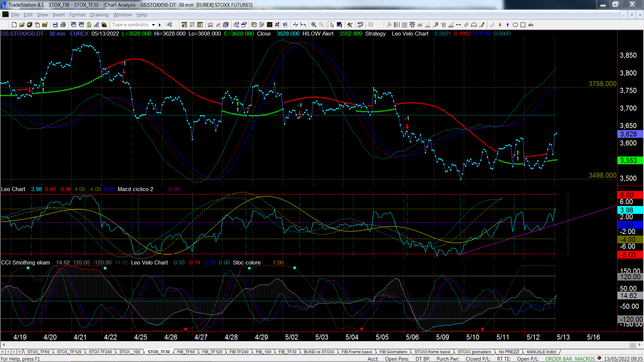The image size is (644, 362).
Task: Click the symbol lookup magnifier icon
Action: [x=169, y=25]
